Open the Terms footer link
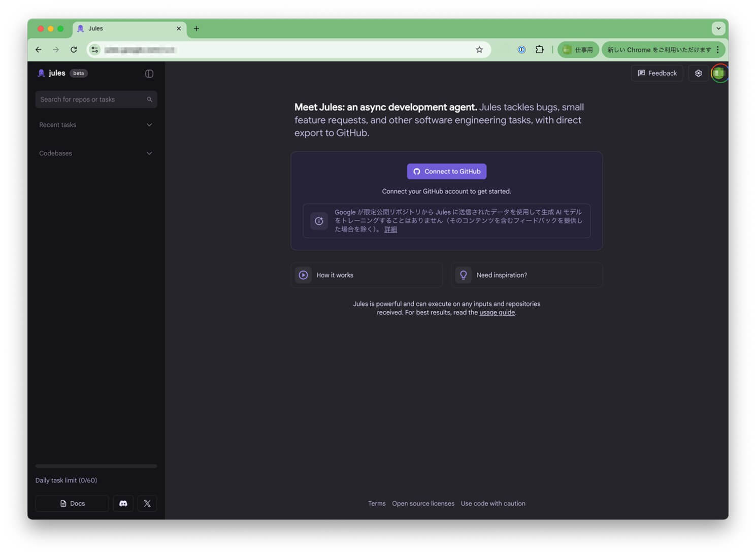 [x=377, y=503]
